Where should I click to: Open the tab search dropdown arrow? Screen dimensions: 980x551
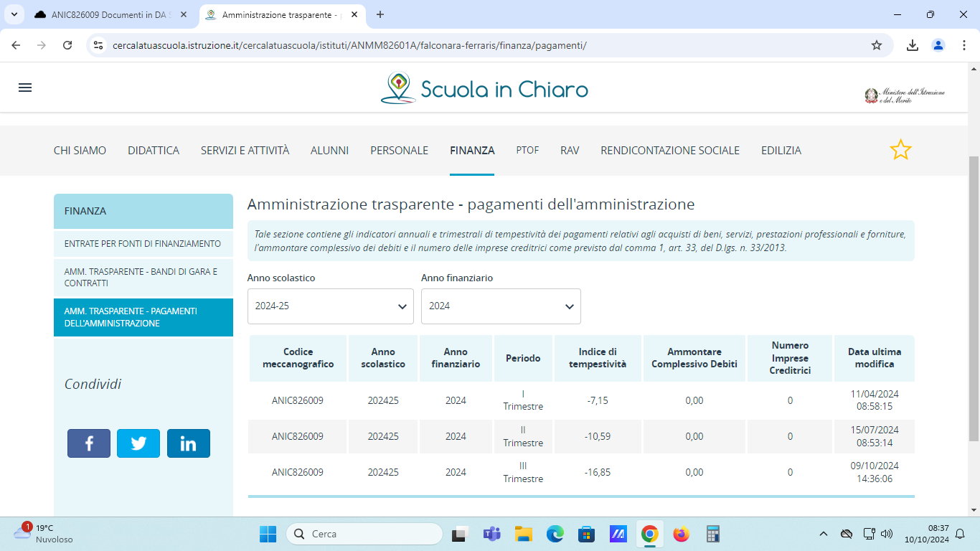[14, 14]
